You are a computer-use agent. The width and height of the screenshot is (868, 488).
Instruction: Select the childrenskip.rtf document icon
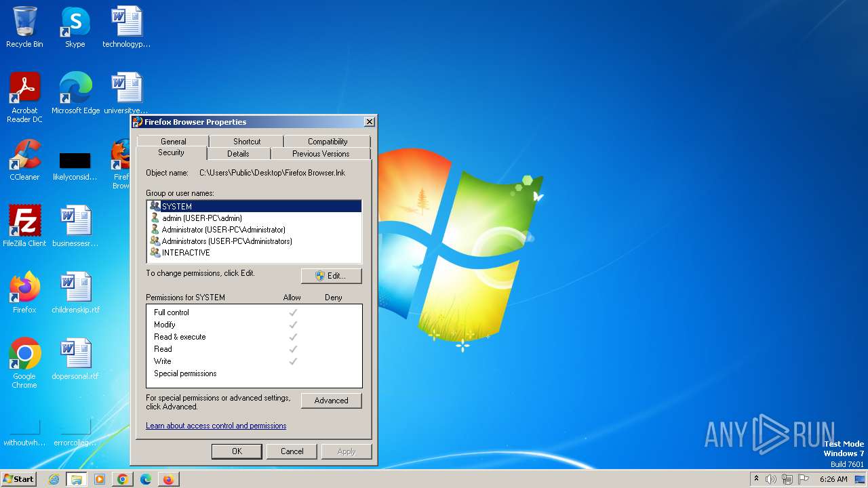75,293
